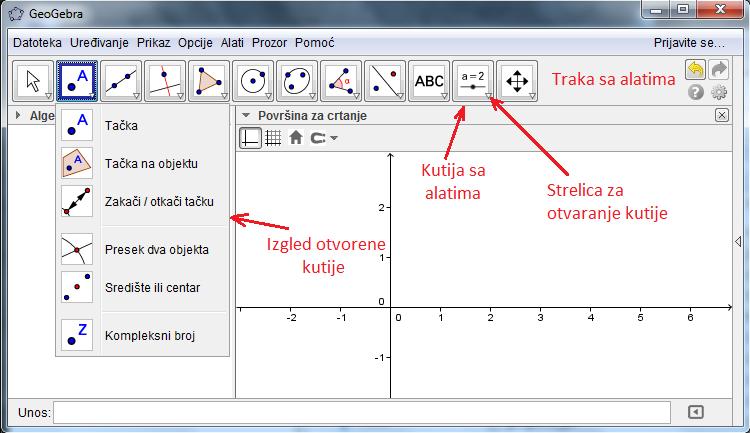The height and width of the screenshot is (433, 750).
Task: Open the Pomoć menu
Action: pos(314,43)
